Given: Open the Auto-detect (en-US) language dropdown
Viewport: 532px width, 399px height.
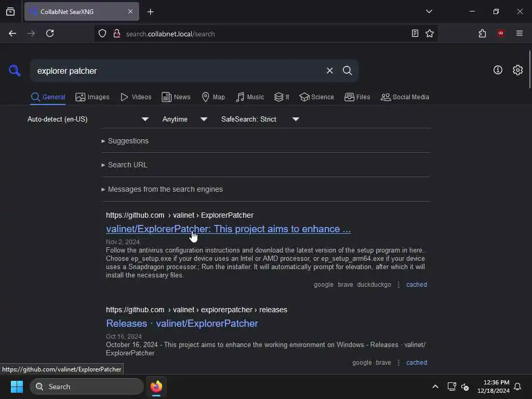Looking at the screenshot, I should pyautogui.click(x=88, y=119).
